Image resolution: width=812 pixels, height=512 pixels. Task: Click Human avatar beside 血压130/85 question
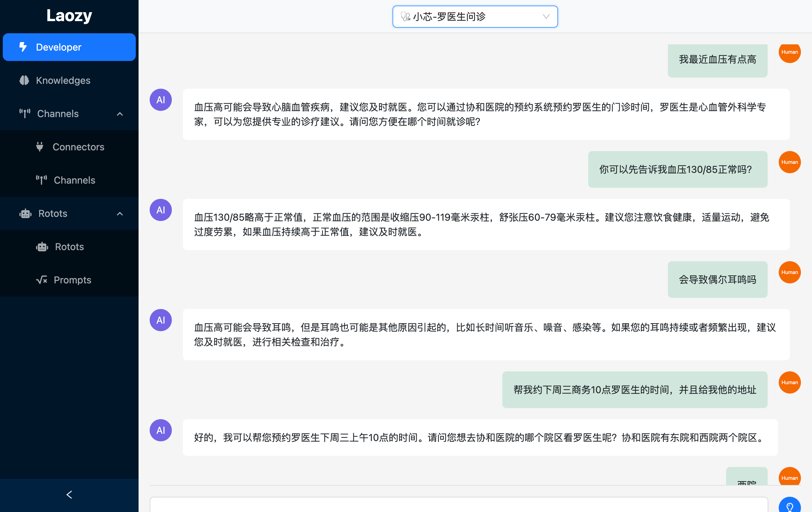pyautogui.click(x=789, y=162)
